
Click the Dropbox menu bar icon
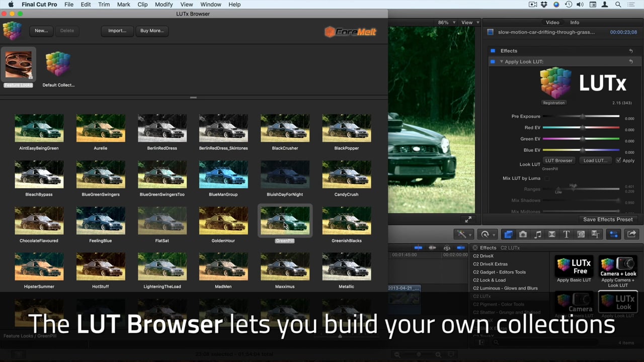coord(544,5)
